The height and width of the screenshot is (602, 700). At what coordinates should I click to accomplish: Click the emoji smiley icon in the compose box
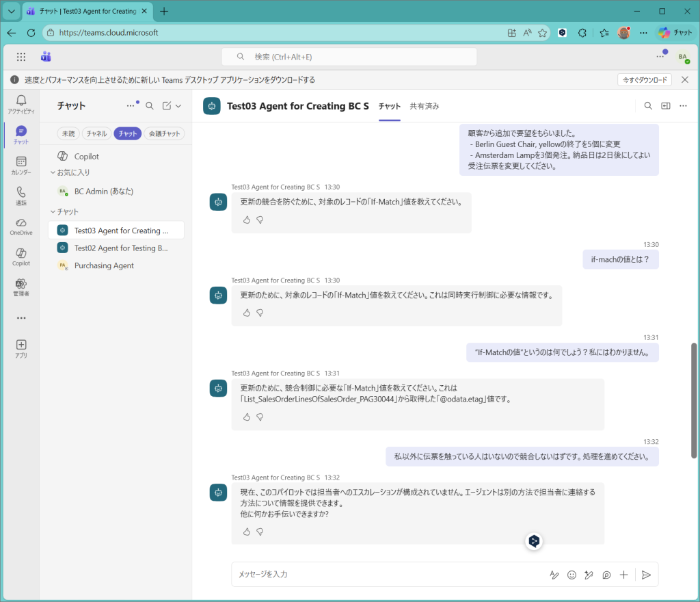(571, 575)
